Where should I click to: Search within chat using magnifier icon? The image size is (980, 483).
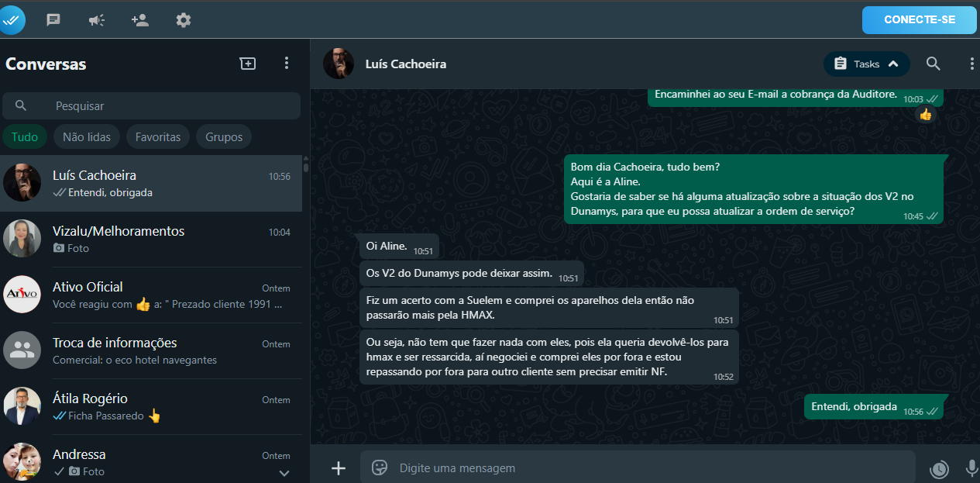click(934, 64)
